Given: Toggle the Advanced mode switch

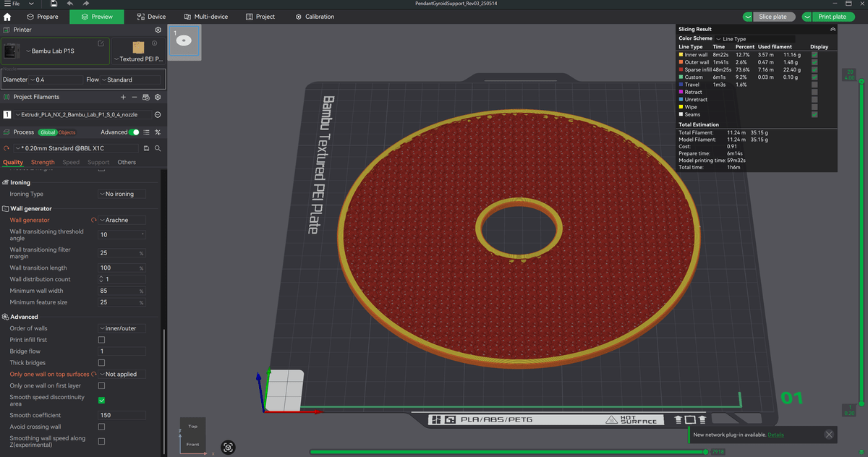Looking at the screenshot, I should click(x=134, y=132).
